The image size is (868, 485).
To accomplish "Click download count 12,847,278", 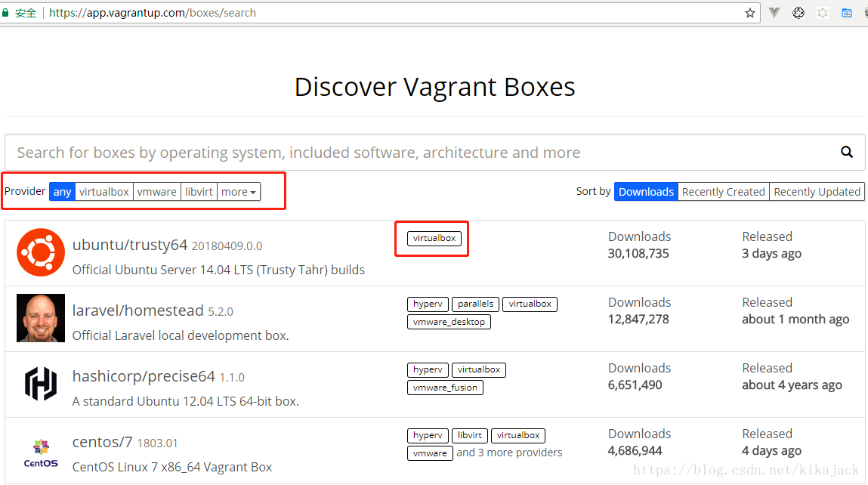I will point(638,320).
